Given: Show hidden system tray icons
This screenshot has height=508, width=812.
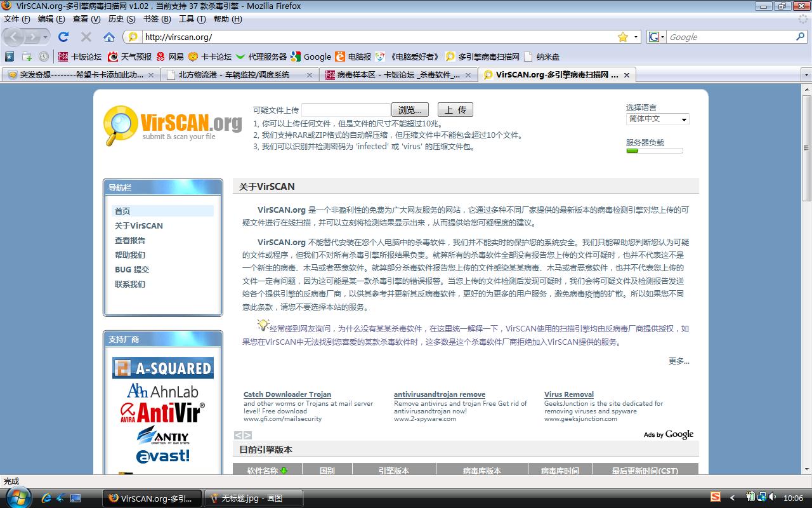Looking at the screenshot, I should point(733,498).
